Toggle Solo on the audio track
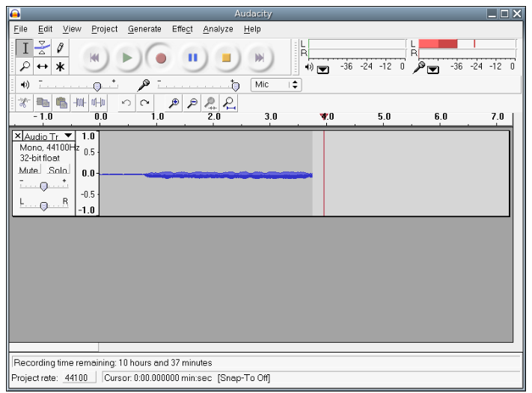The image size is (532, 393). tap(58, 170)
